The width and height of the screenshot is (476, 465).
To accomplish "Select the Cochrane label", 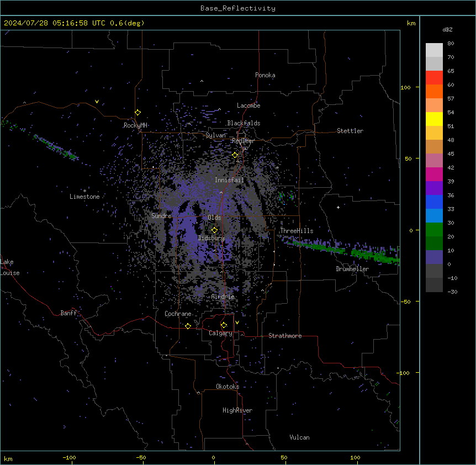I will point(178,314).
